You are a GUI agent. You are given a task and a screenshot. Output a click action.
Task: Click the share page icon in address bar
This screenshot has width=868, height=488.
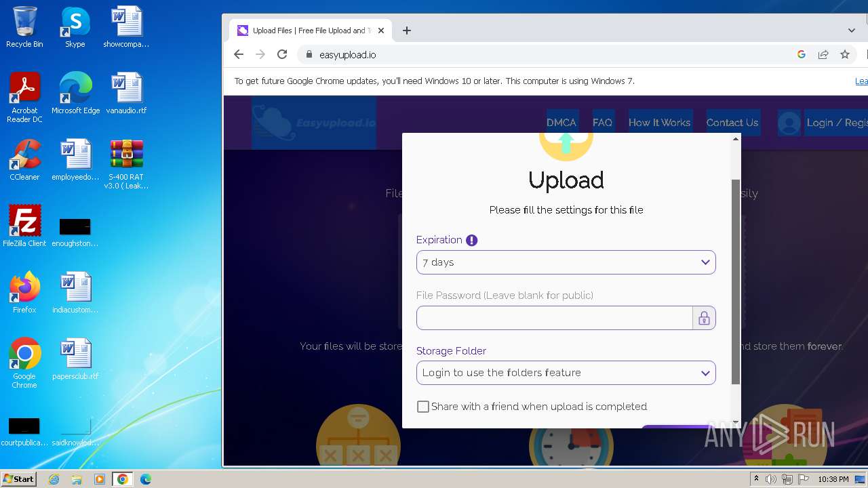click(823, 54)
